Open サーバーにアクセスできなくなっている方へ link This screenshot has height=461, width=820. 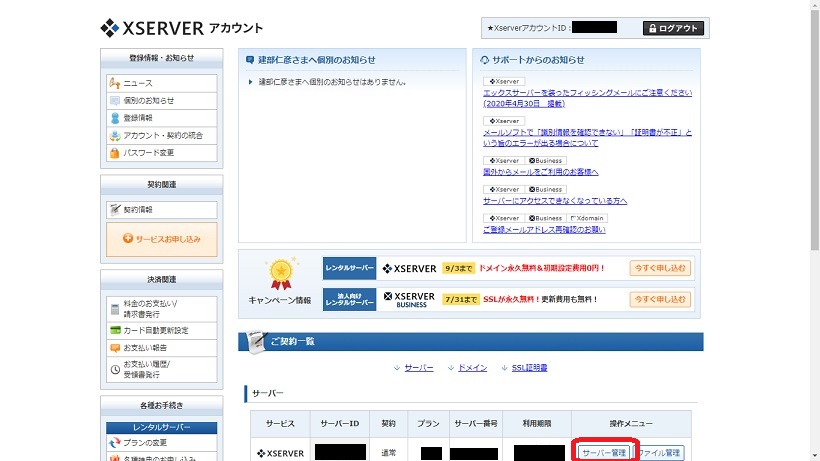point(555,201)
